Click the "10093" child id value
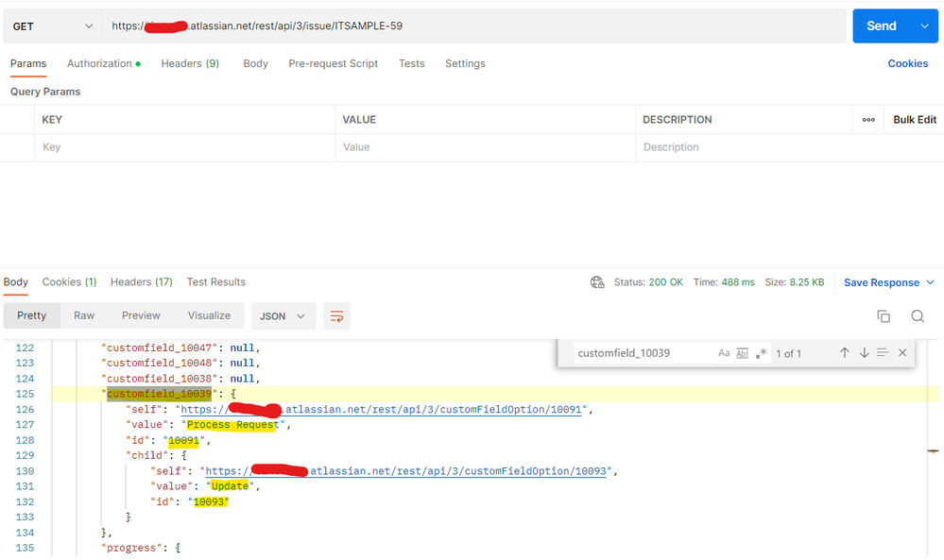Screen dimensions: 944x560 pyautogui.click(x=209, y=501)
